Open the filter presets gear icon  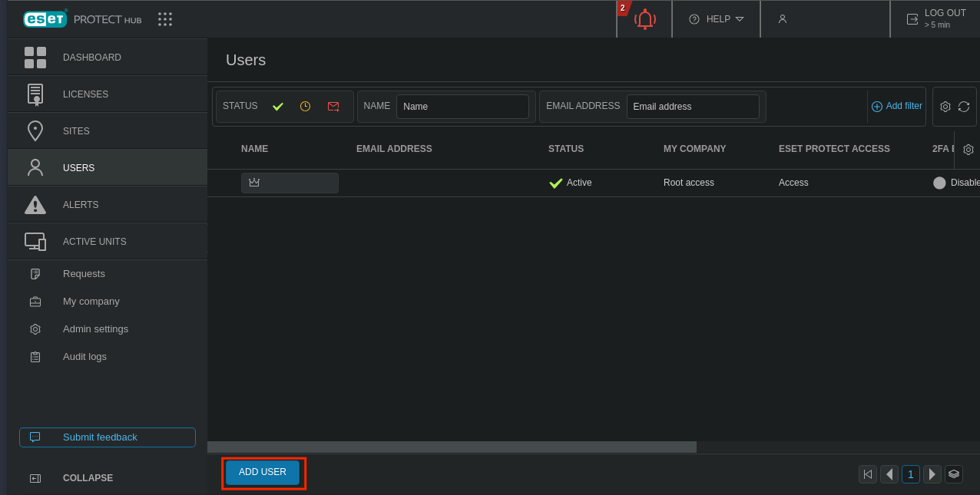point(945,107)
